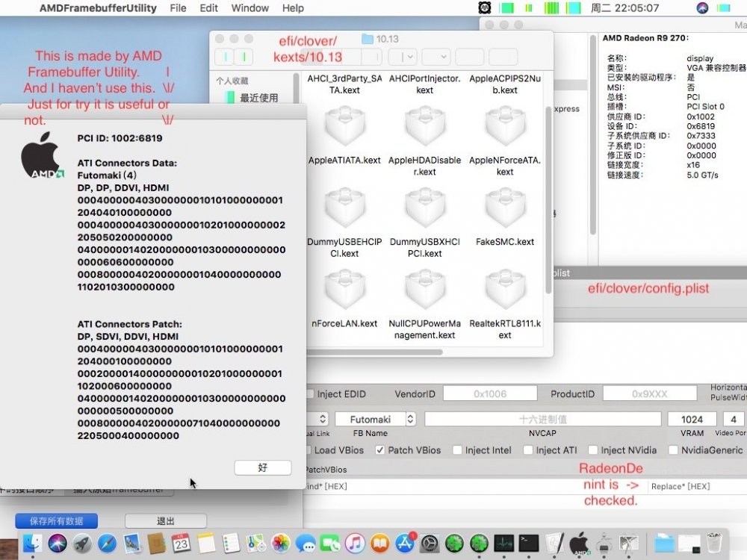Screen dimensions: 747x560
Task: Select AHCIPortInjector.kext file name
Action: (424, 84)
